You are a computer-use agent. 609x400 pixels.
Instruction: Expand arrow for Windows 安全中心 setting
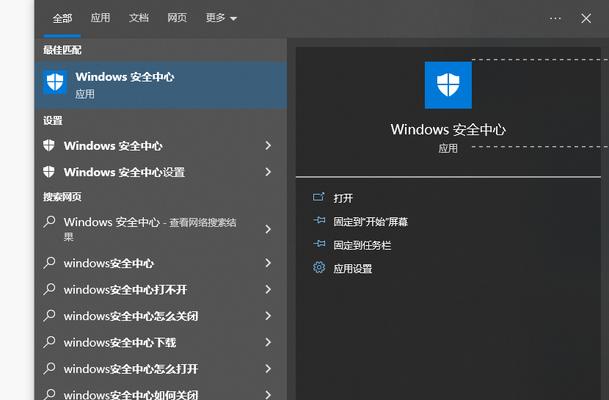click(x=268, y=146)
